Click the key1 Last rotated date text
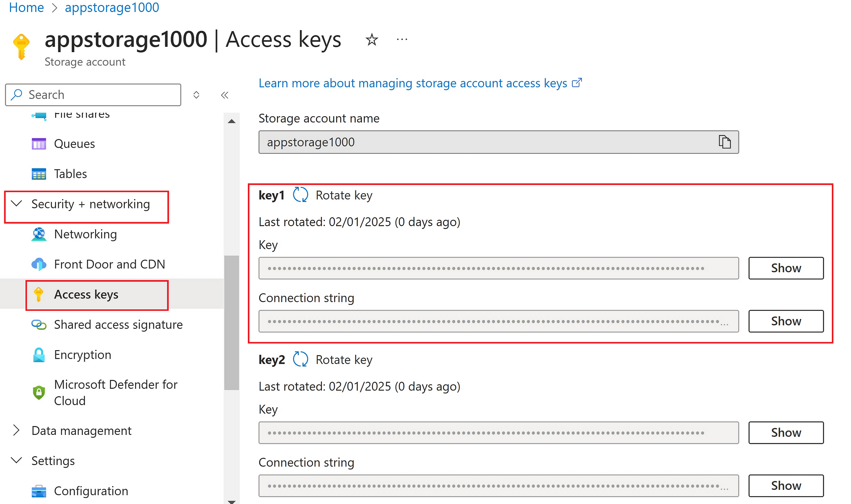The height and width of the screenshot is (504, 851). 360,222
